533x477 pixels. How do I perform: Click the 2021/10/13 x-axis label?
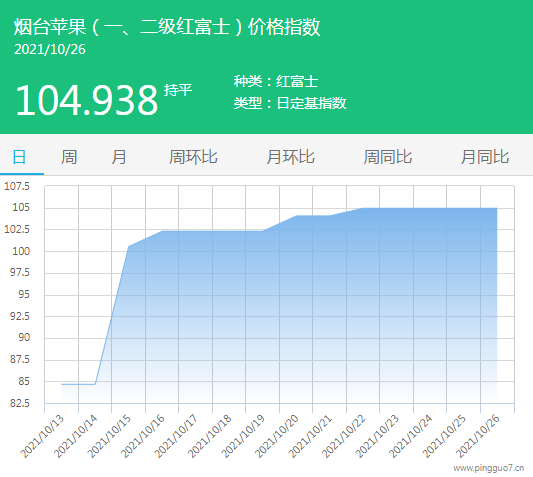tap(42, 437)
